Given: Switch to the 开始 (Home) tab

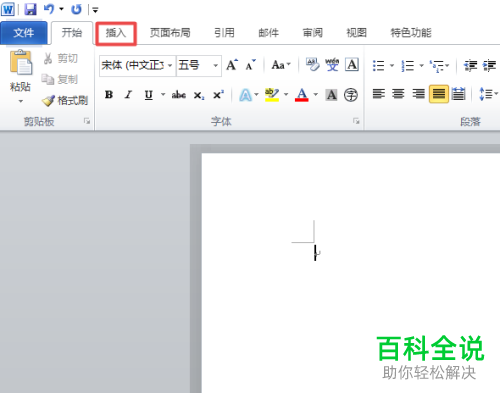Looking at the screenshot, I should pyautogui.click(x=72, y=33).
